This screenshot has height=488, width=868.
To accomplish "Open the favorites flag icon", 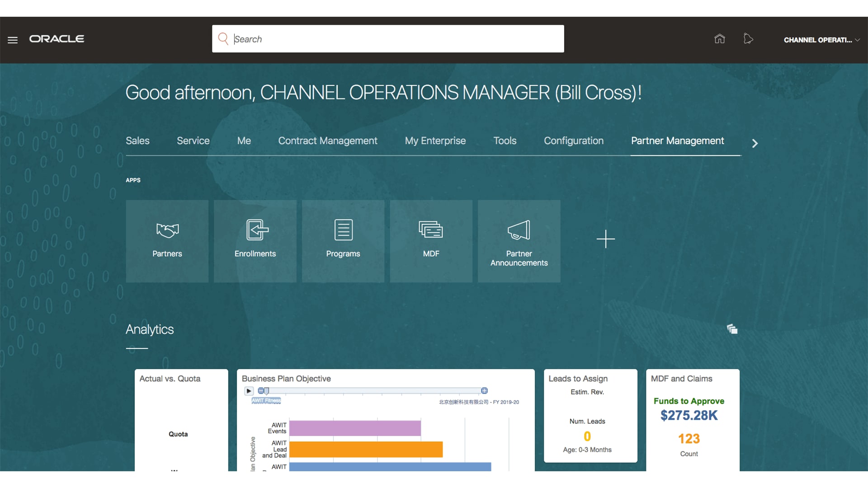I will (748, 39).
